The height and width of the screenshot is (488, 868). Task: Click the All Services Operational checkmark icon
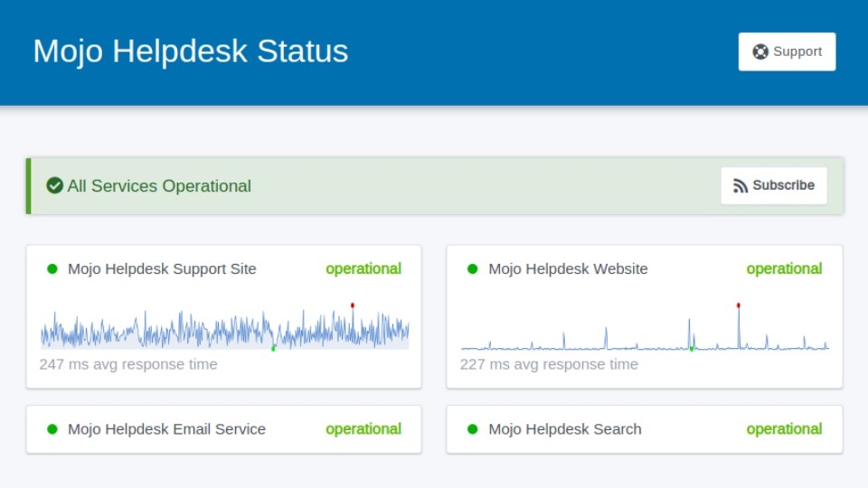tap(54, 185)
